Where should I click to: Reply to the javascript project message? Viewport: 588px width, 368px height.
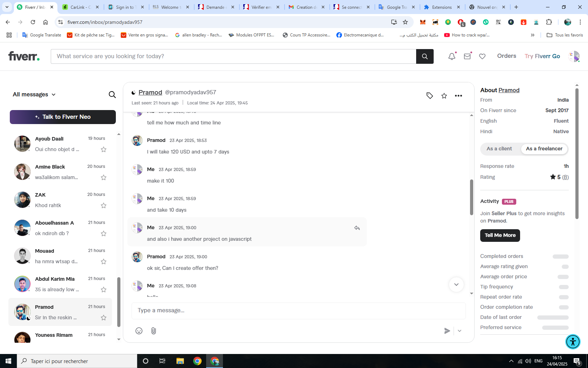357,228
